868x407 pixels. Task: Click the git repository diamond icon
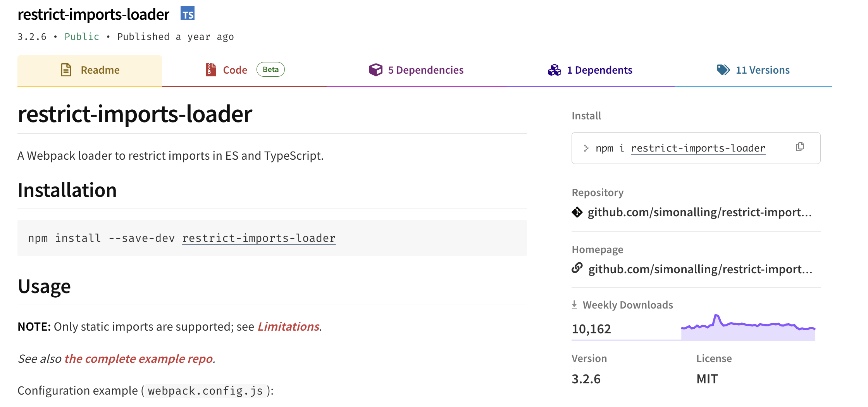click(577, 212)
